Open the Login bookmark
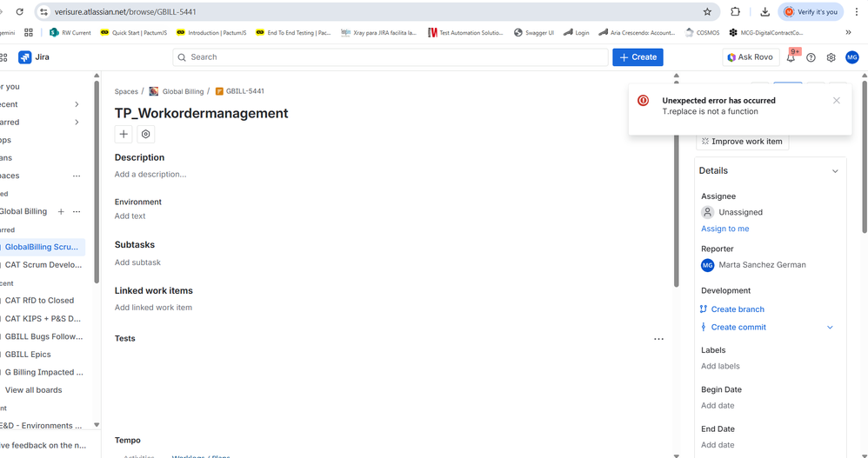 click(x=577, y=33)
